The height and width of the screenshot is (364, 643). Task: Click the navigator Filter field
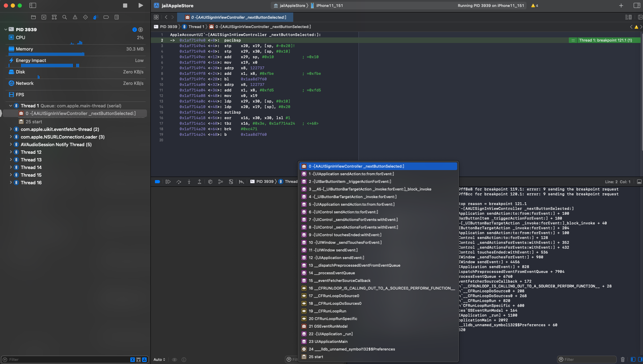pyautogui.click(x=68, y=359)
